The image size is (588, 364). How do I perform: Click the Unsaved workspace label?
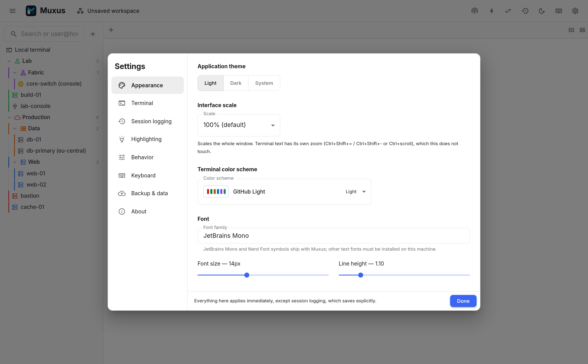coord(113,11)
